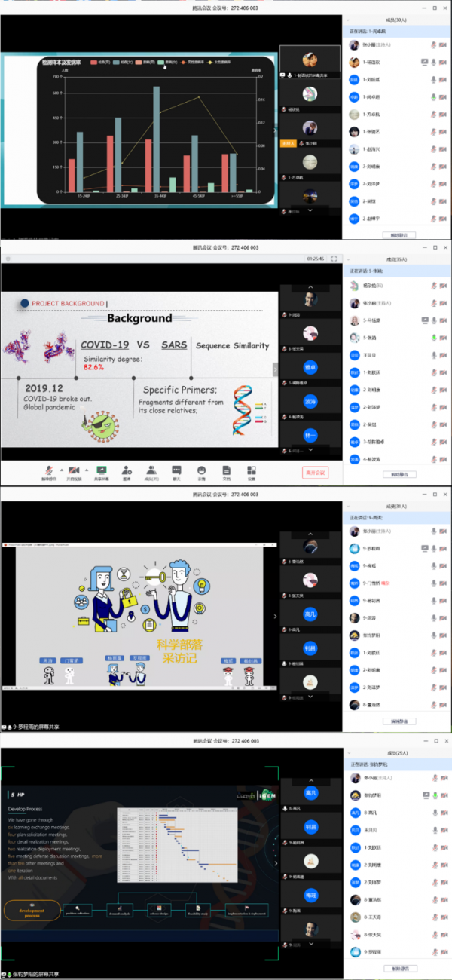This screenshot has width=452, height=980.
Task: Toggle 王贝贝's microphone icon in the 35-member list
Action: pos(433,355)
